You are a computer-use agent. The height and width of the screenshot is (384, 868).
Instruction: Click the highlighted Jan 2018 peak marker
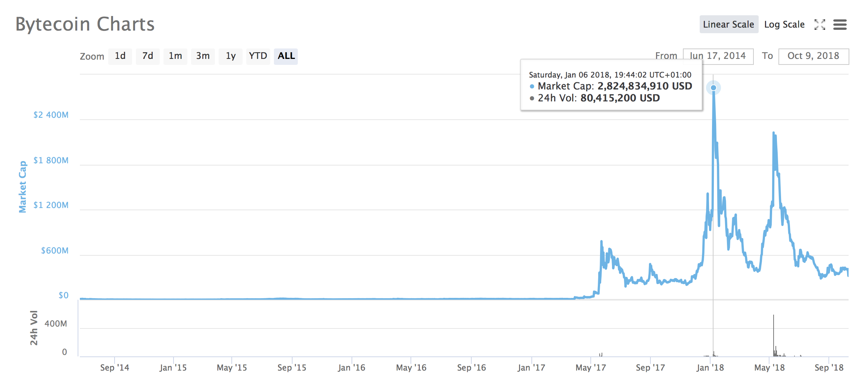(x=713, y=88)
